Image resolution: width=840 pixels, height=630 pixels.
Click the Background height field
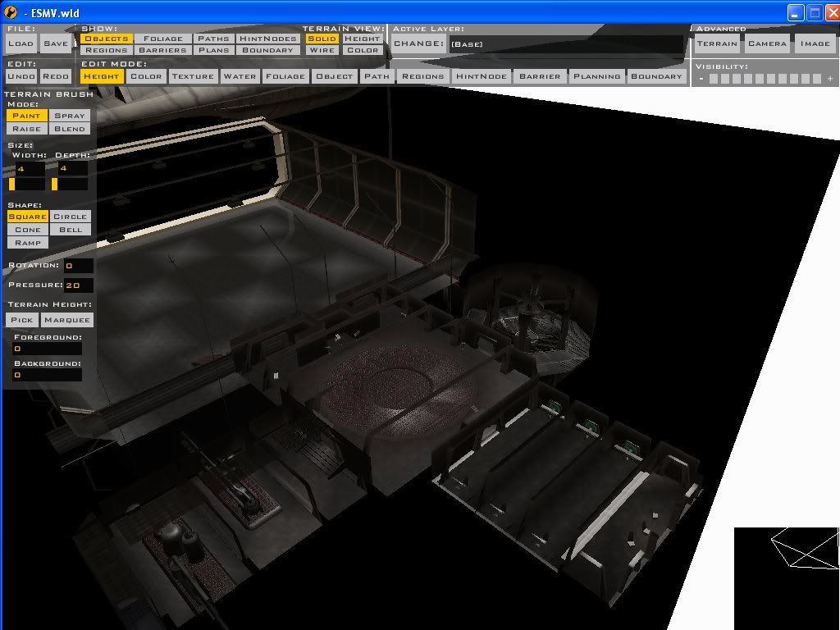coord(47,375)
